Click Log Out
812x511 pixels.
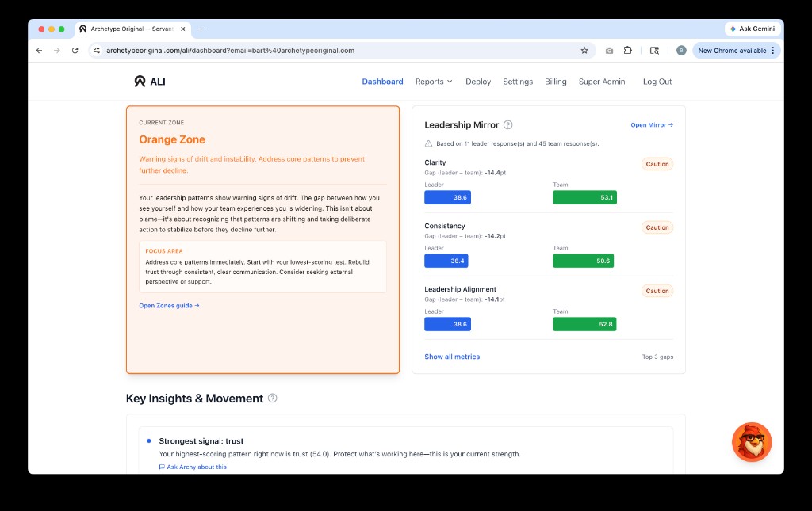(657, 82)
